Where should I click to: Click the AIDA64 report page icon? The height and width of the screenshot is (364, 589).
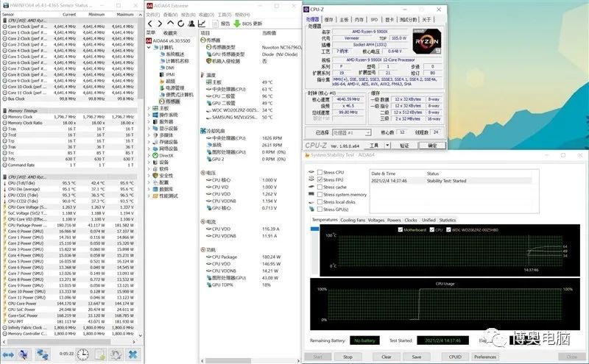(x=215, y=24)
